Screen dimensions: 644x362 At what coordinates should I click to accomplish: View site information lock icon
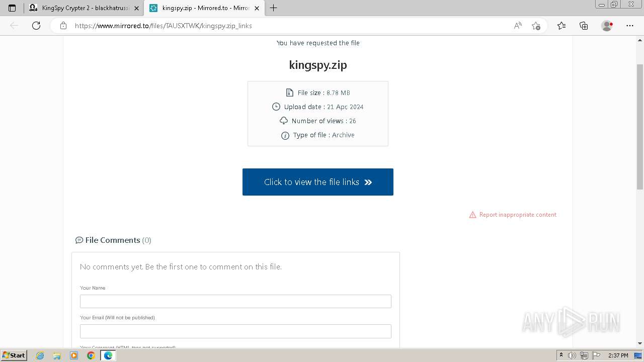point(63,26)
